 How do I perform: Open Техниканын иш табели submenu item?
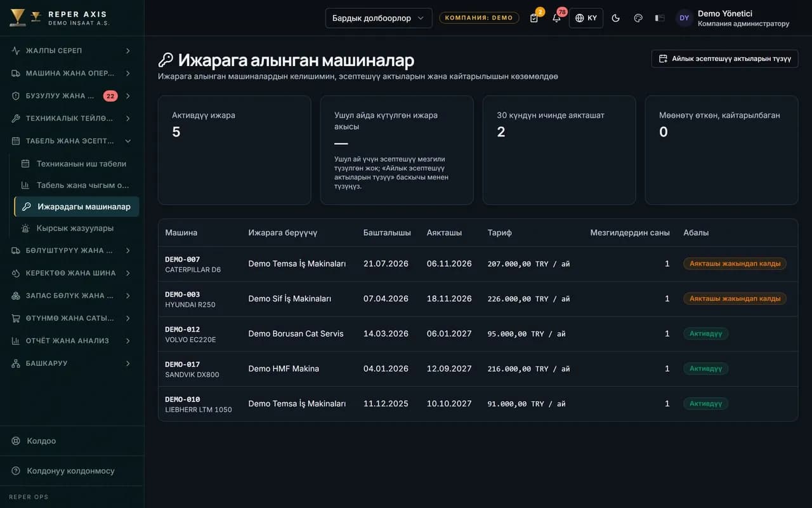76,164
